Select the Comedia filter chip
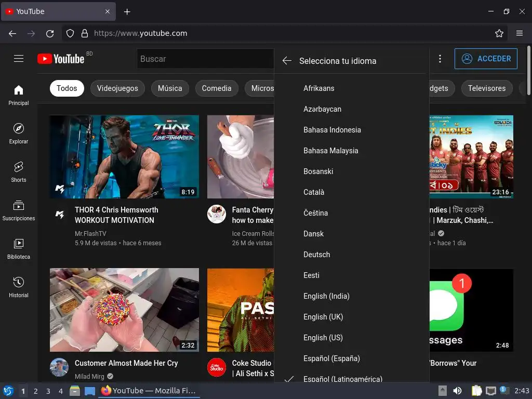The image size is (532, 399). pos(217,88)
